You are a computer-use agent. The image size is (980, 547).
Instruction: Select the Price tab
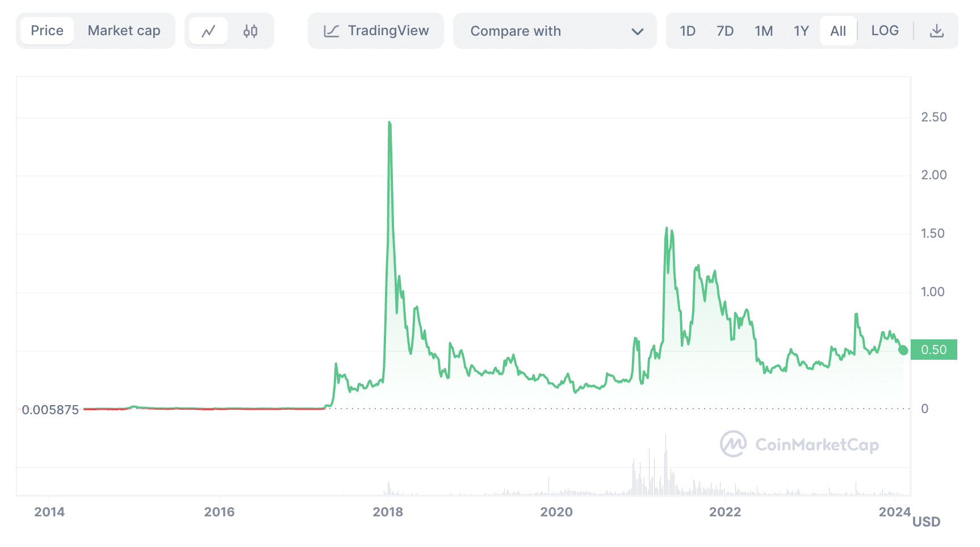click(46, 31)
